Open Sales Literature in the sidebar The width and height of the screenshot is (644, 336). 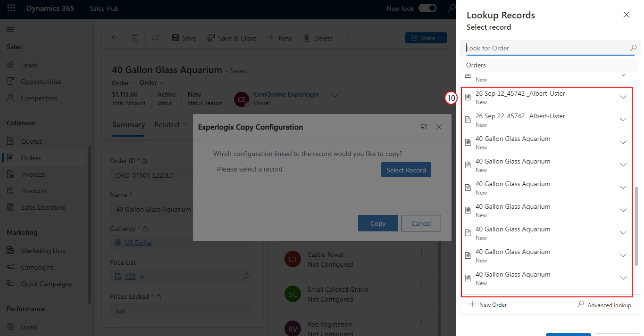[x=43, y=207]
